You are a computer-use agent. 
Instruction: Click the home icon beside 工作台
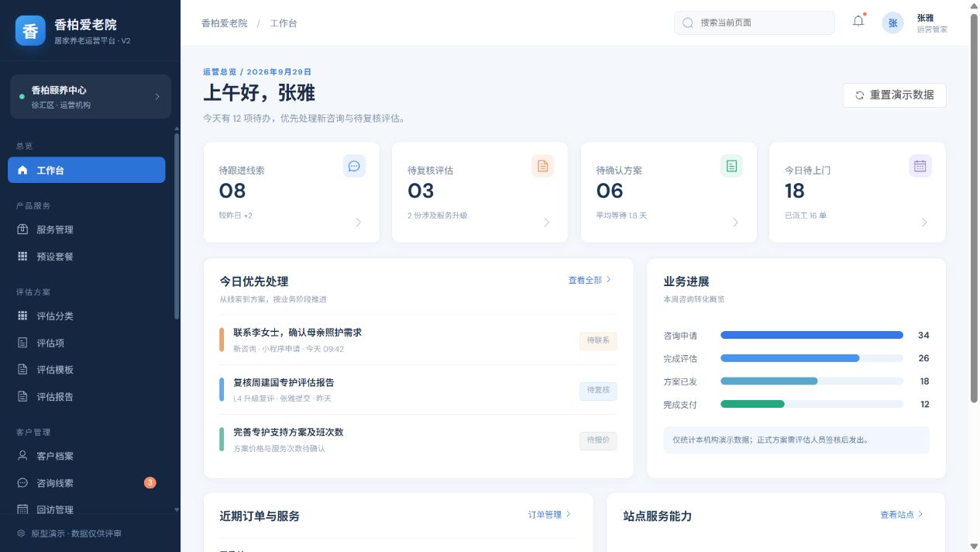click(22, 171)
